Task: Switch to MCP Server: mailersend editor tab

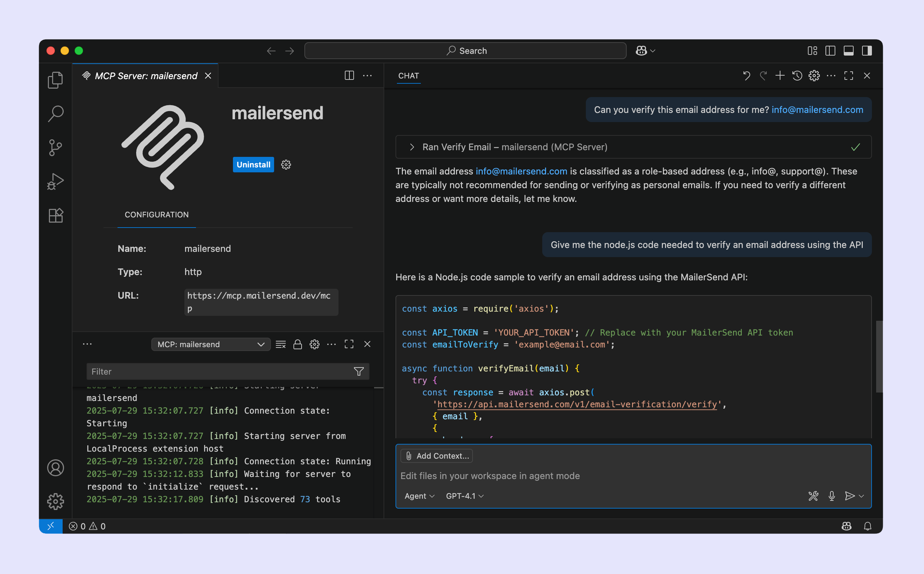Action: (146, 76)
